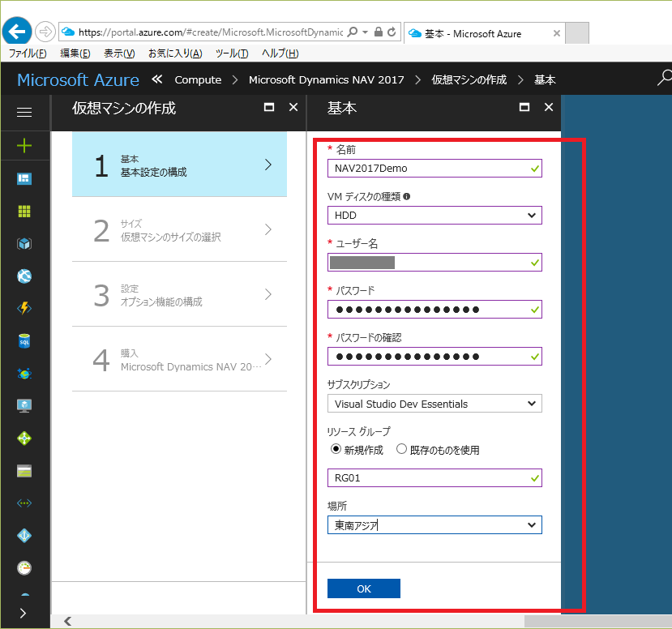Open step 2 仮想マシンのサイズの選択
The height and width of the screenshot is (629, 672).
[179, 229]
